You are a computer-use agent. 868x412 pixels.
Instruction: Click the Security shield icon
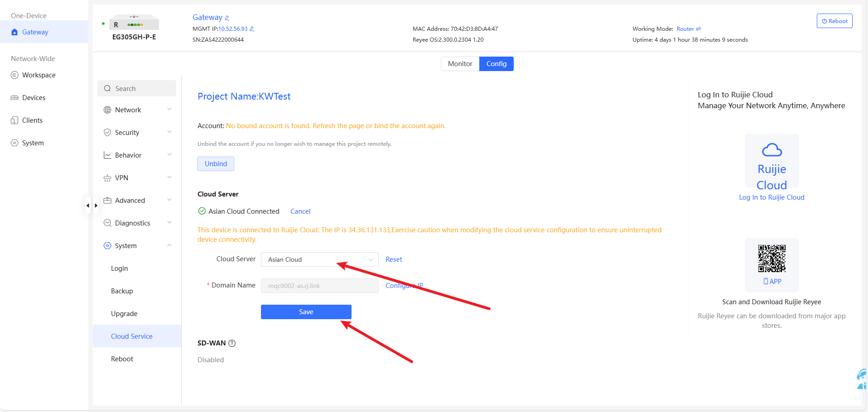(107, 132)
